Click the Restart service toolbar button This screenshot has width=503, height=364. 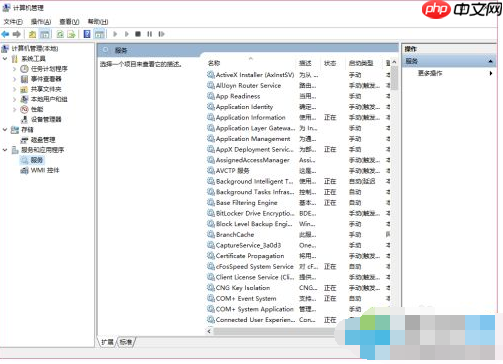[161, 34]
